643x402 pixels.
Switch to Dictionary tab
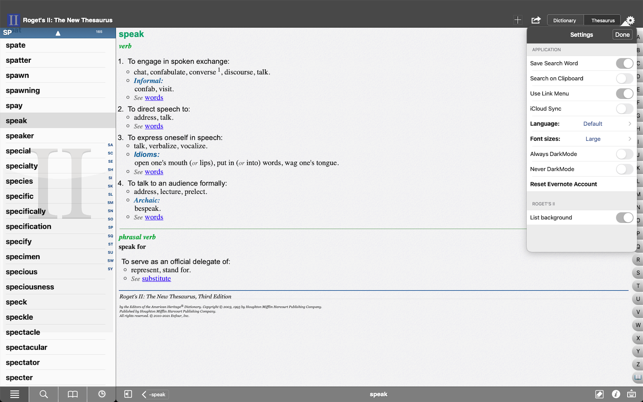[565, 20]
